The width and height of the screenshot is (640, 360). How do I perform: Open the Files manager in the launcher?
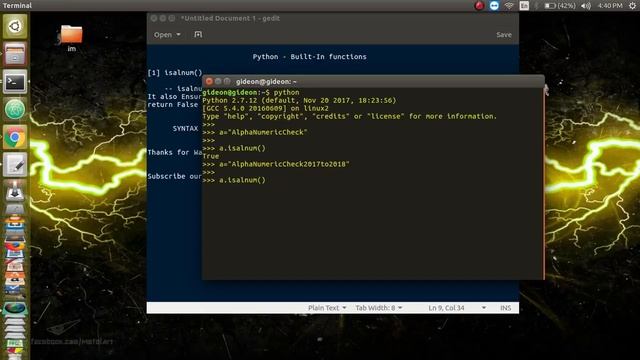tap(15, 54)
